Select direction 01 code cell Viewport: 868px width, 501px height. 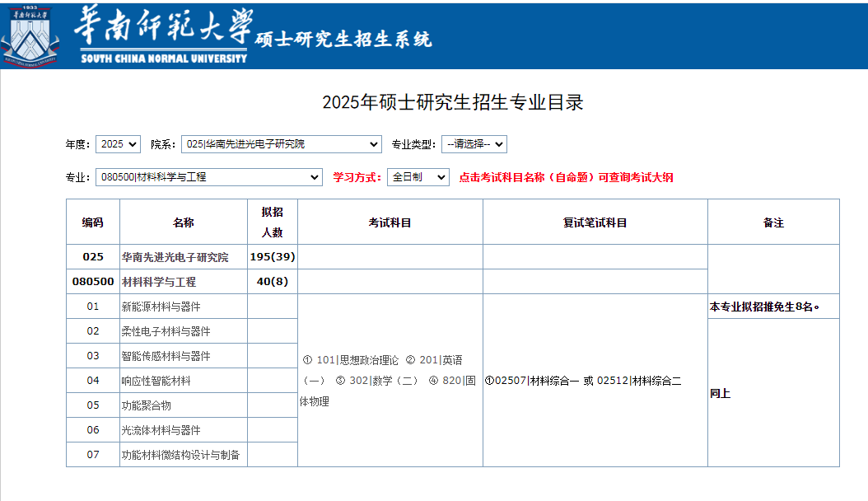coord(93,307)
